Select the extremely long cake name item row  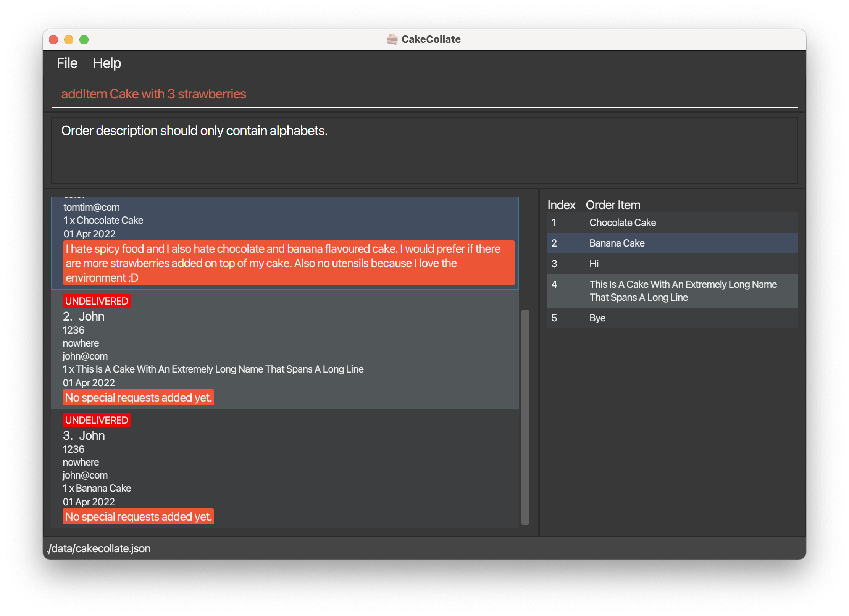[x=672, y=291]
